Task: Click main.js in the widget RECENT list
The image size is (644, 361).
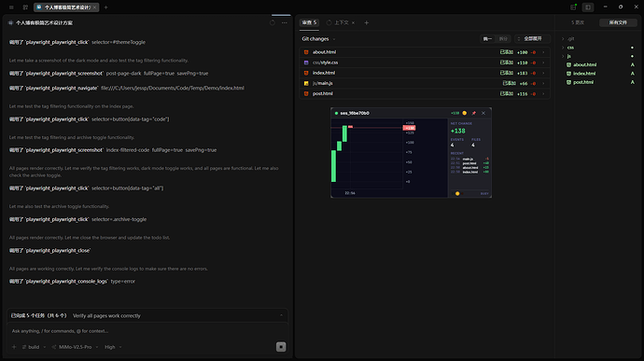Action: 469,159
